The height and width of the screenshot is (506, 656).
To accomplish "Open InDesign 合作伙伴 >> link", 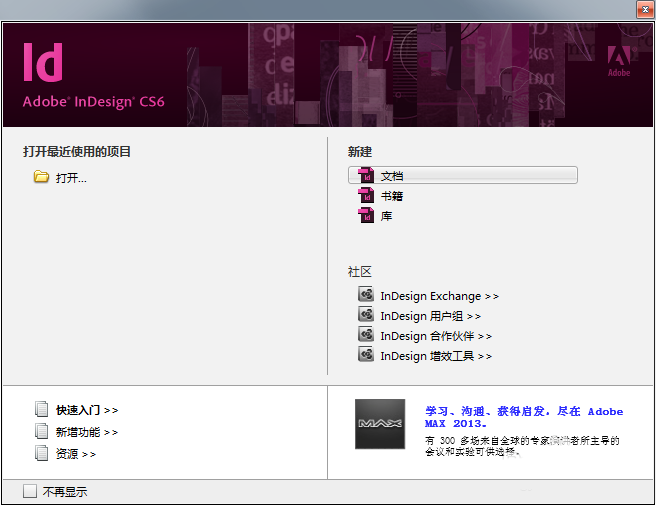I will point(436,336).
